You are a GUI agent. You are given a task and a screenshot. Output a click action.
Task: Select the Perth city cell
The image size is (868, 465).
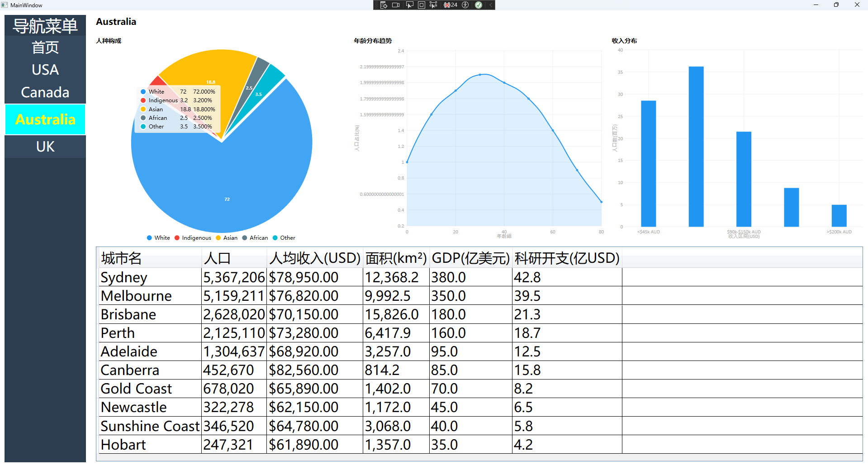click(150, 333)
